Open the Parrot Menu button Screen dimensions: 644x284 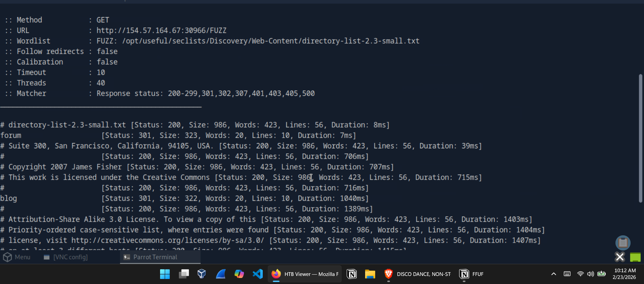(x=17, y=257)
